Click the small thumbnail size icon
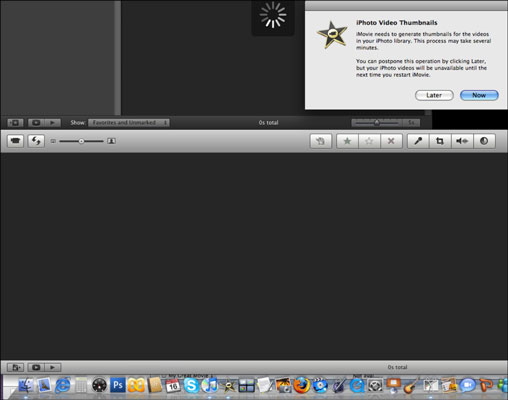 [53, 141]
